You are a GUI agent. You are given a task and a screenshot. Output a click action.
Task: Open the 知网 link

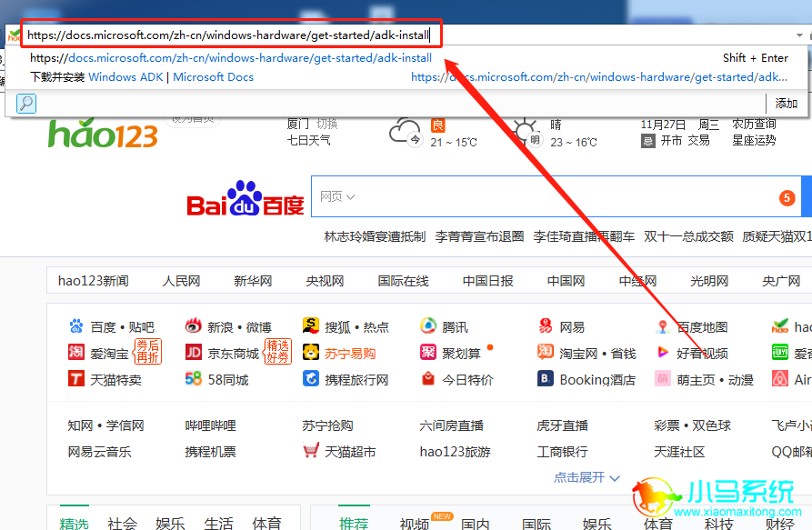(x=80, y=425)
